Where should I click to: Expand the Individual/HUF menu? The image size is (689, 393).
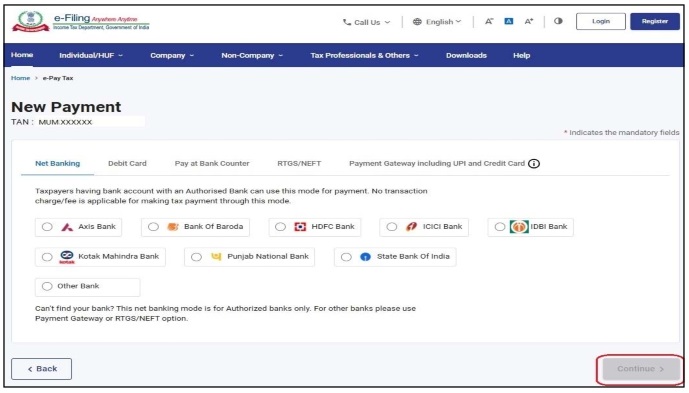coord(91,55)
